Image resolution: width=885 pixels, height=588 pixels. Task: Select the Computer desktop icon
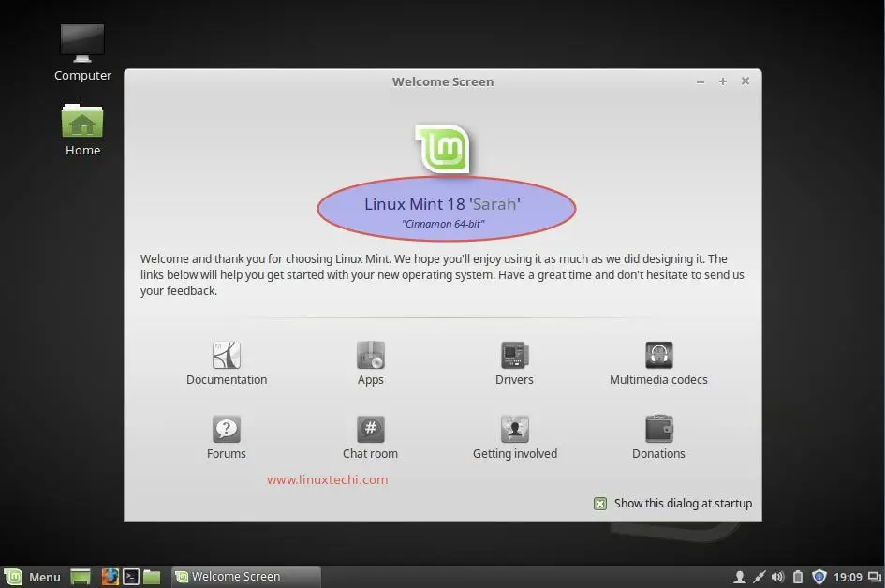click(82, 43)
